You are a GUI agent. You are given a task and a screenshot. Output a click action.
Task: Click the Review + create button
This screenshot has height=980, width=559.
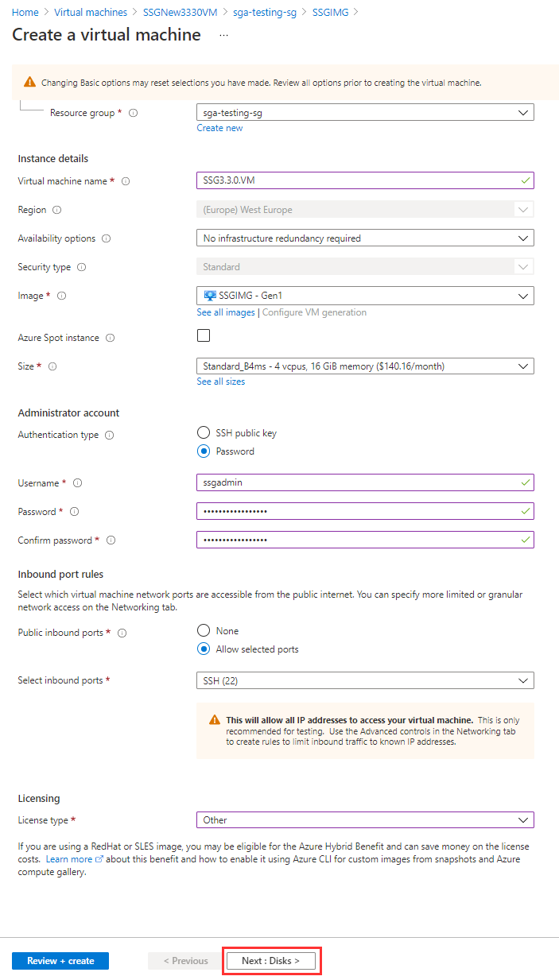60,960
